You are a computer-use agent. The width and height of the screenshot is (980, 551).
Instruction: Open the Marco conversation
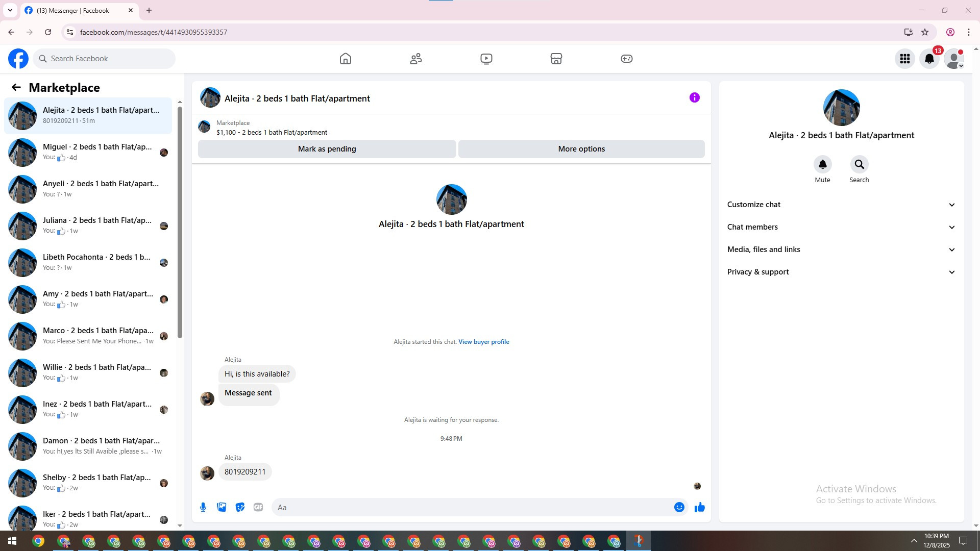point(88,336)
